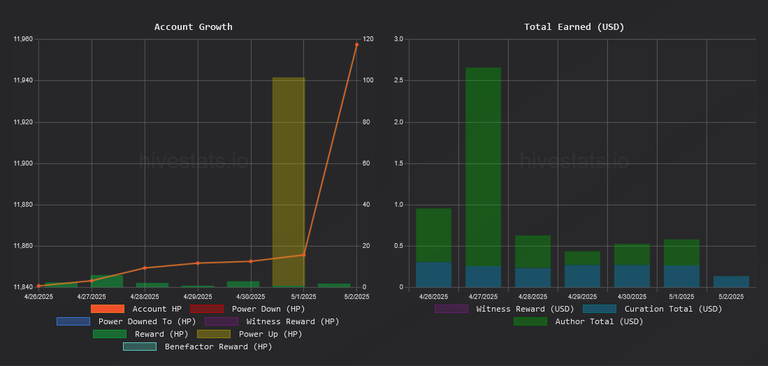Select the 5/1/2025 orange line data point
This screenshot has height=366, width=768.
[304, 255]
